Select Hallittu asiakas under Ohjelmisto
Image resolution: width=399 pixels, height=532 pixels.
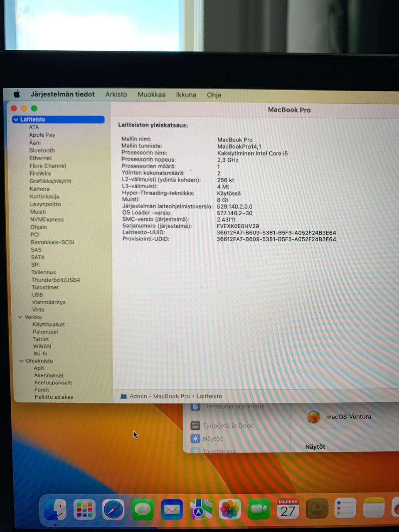click(54, 397)
